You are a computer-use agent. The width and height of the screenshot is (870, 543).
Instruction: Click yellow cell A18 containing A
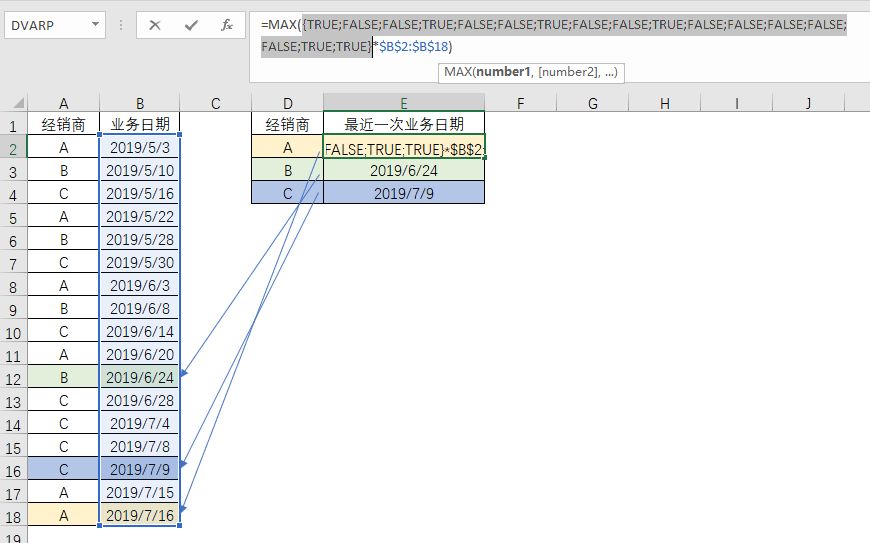click(x=63, y=515)
